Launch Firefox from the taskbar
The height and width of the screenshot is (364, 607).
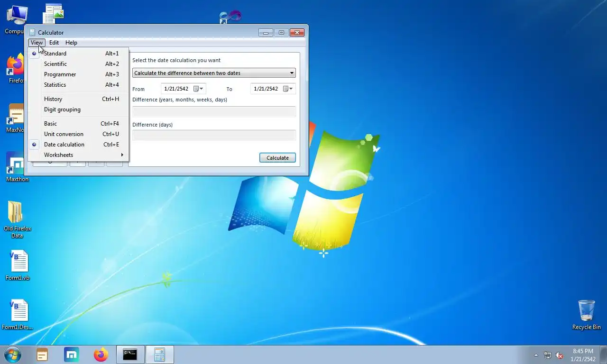[101, 355]
